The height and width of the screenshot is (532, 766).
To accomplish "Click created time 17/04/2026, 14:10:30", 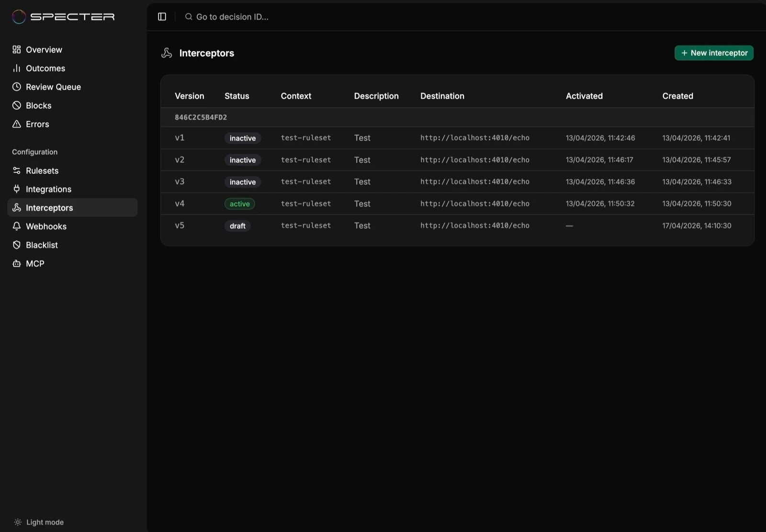I will (697, 226).
